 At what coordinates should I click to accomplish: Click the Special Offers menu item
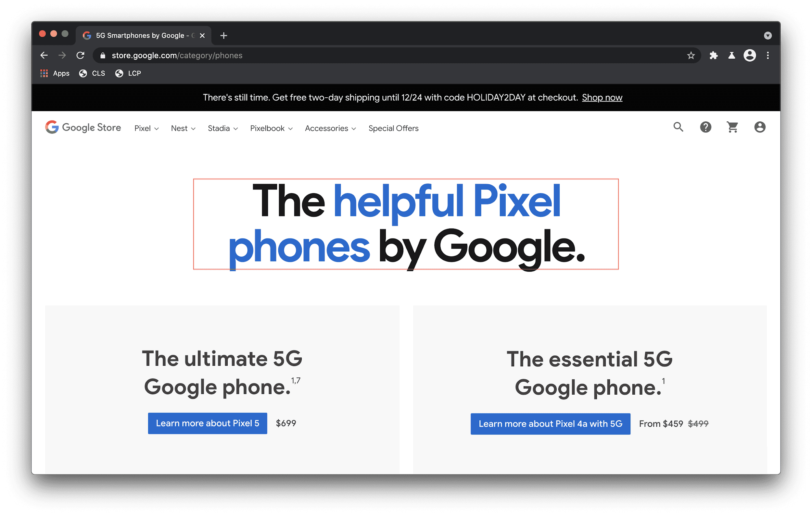click(394, 128)
